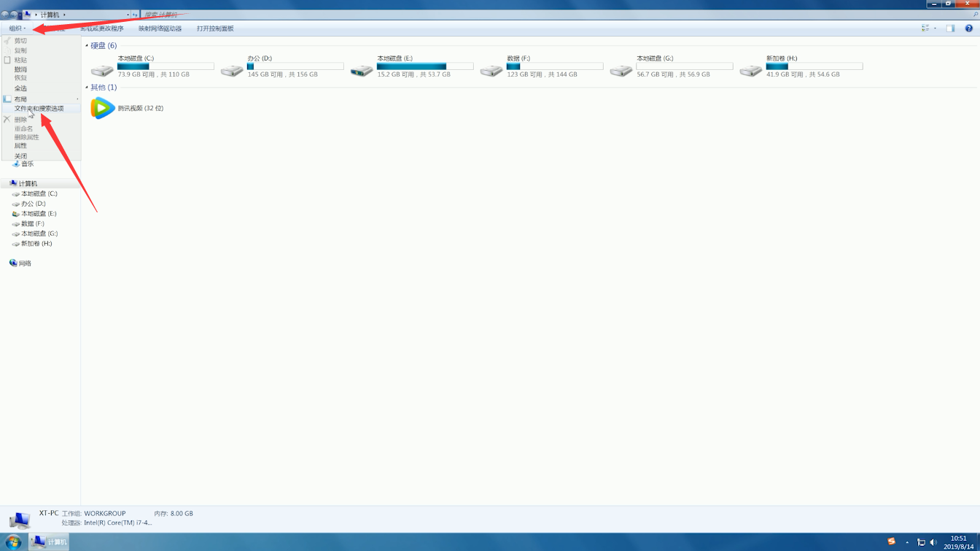980x551 pixels.
Task: Show hidden tray icons arrow
Action: (907, 542)
